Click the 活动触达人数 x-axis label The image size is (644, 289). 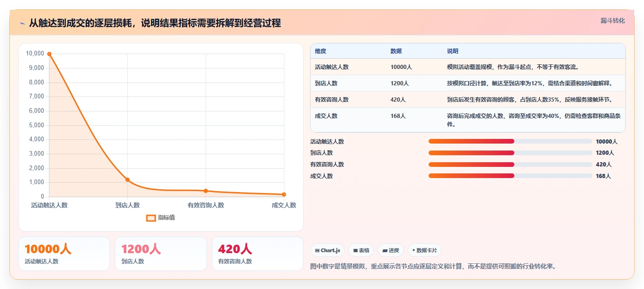(49, 205)
